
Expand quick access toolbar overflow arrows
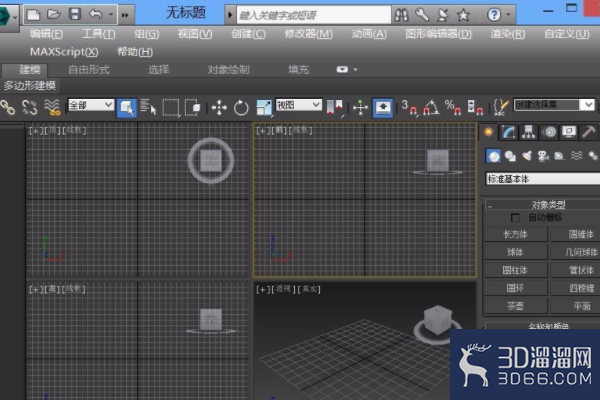click(125, 15)
